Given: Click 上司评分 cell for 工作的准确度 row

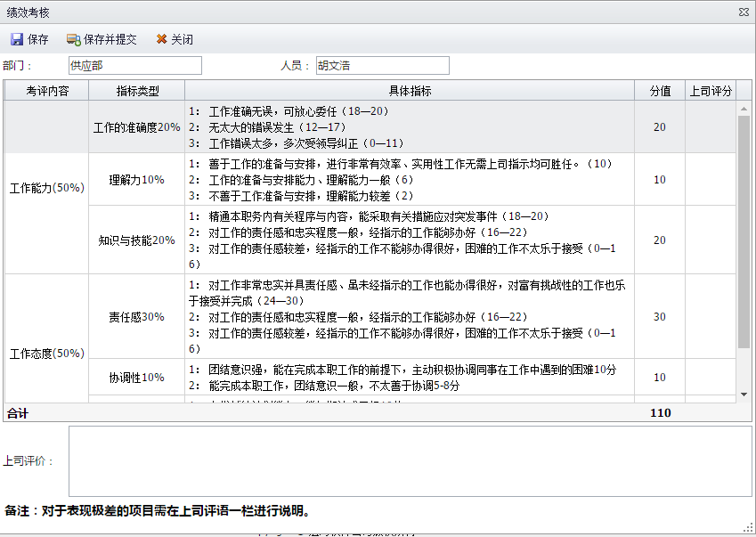Looking at the screenshot, I should click(711, 127).
